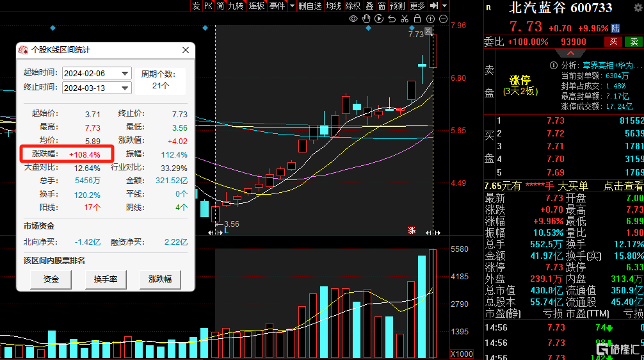
Task: Zoom out with the minus circle icon
Action: pos(443,19)
